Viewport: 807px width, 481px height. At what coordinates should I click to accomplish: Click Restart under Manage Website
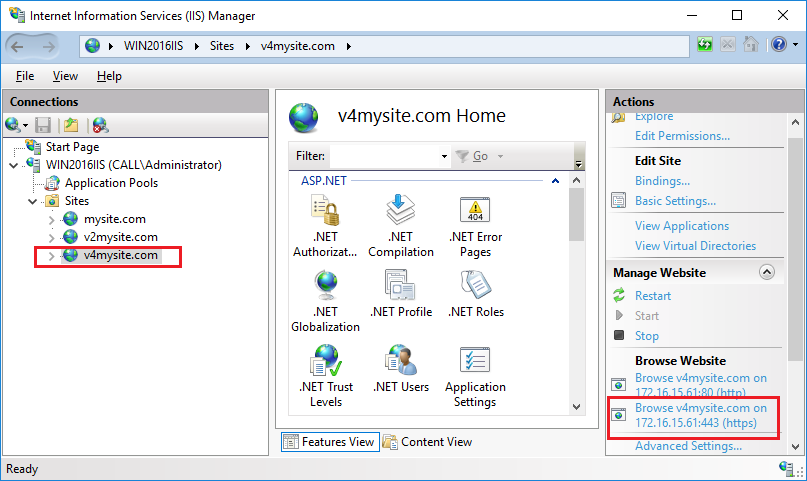[653, 296]
